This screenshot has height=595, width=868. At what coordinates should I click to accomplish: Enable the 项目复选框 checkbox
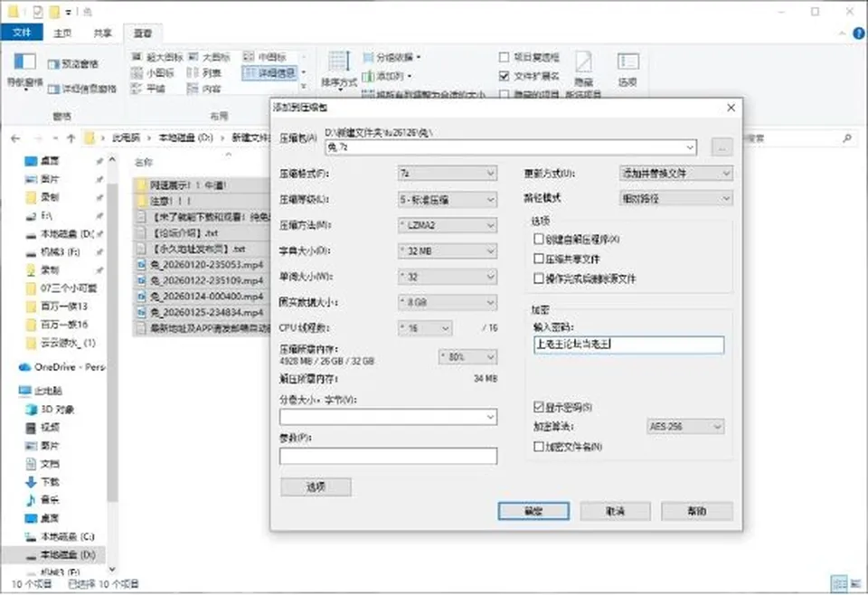click(504, 57)
